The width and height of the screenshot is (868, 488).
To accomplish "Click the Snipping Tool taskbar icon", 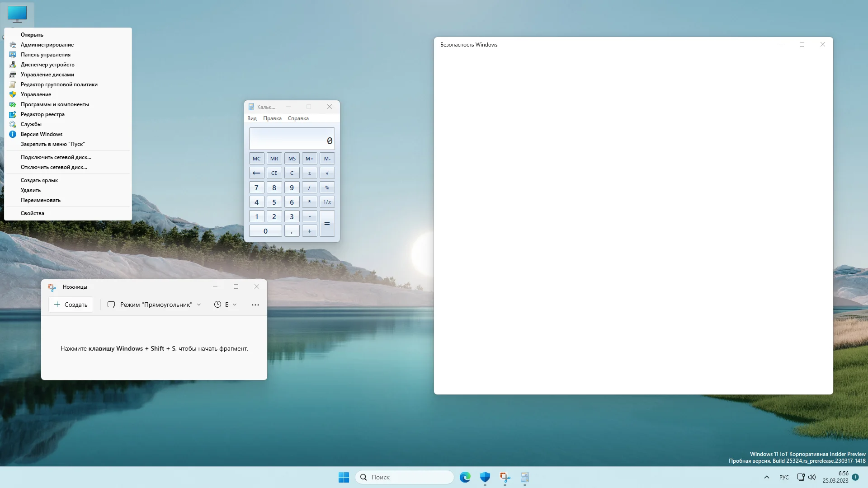I will 505,477.
